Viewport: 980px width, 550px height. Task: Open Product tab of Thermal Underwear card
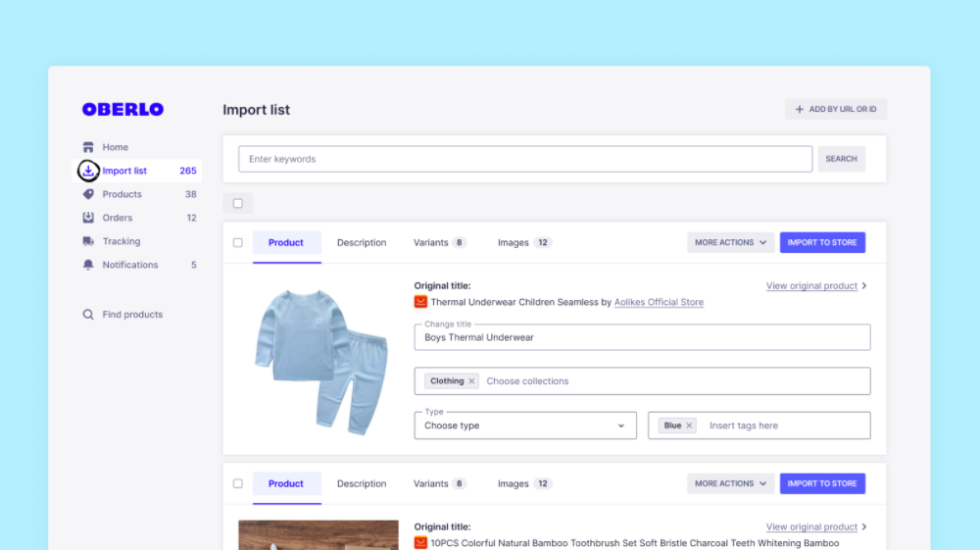coord(286,242)
